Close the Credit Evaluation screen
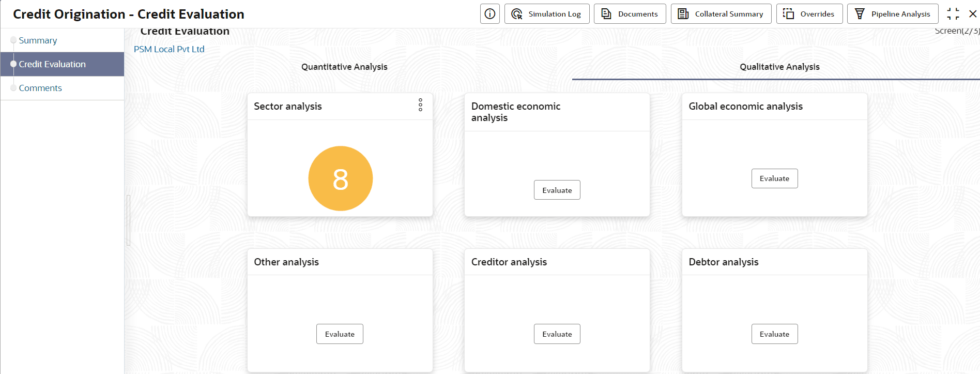 point(973,14)
